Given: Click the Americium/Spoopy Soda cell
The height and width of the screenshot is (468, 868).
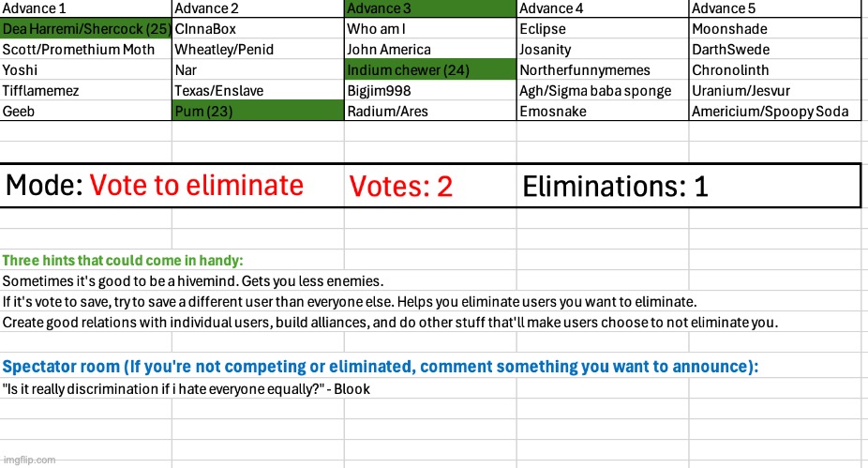Looking at the screenshot, I should 774,112.
